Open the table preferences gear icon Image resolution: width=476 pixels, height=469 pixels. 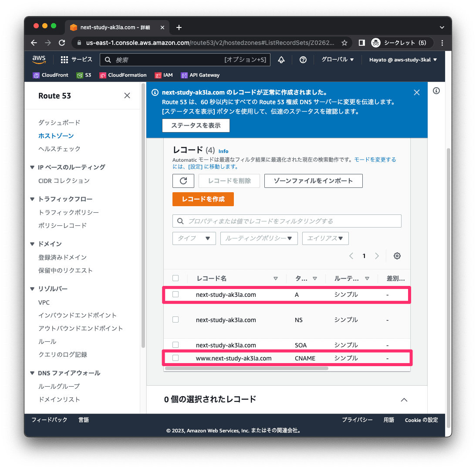click(397, 256)
